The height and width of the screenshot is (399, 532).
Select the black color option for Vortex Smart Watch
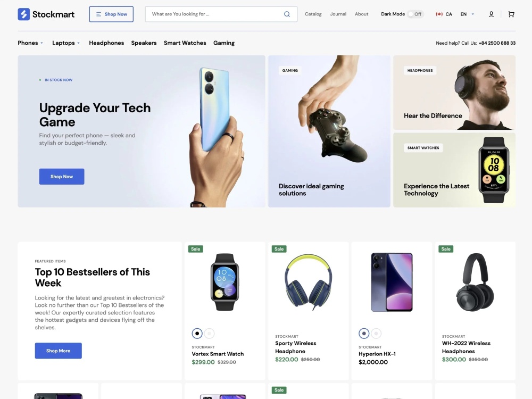pos(197,334)
